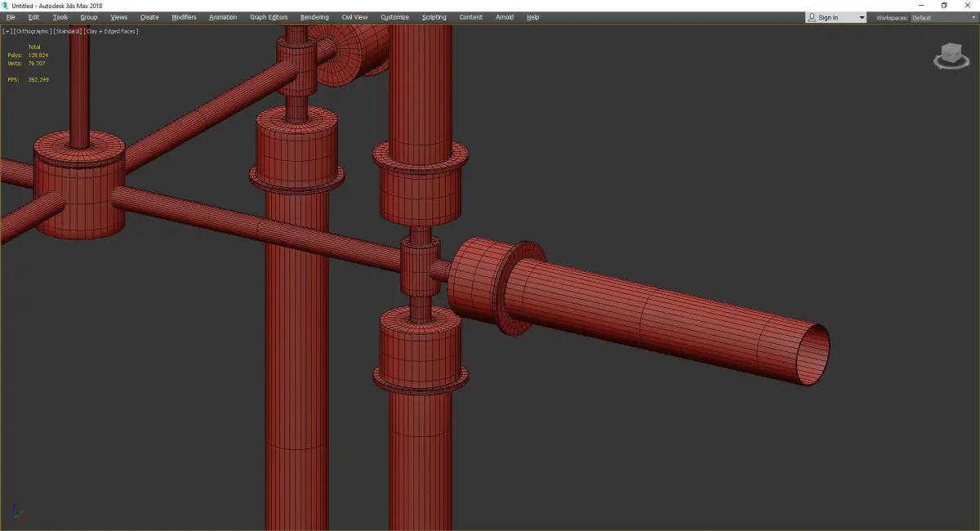Open the Graph Editors menu
This screenshot has height=531, width=980.
coord(269,17)
